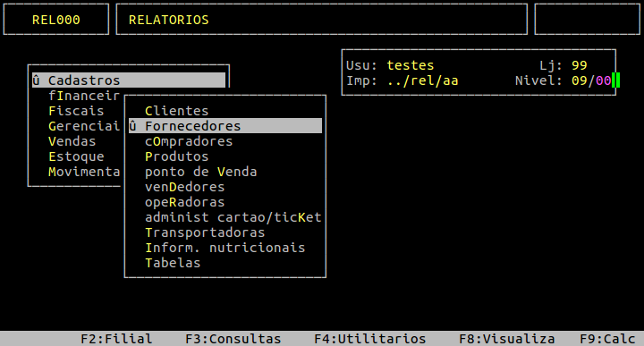Open the Vendas main menu category
This screenshot has width=644, height=346.
coord(72,141)
